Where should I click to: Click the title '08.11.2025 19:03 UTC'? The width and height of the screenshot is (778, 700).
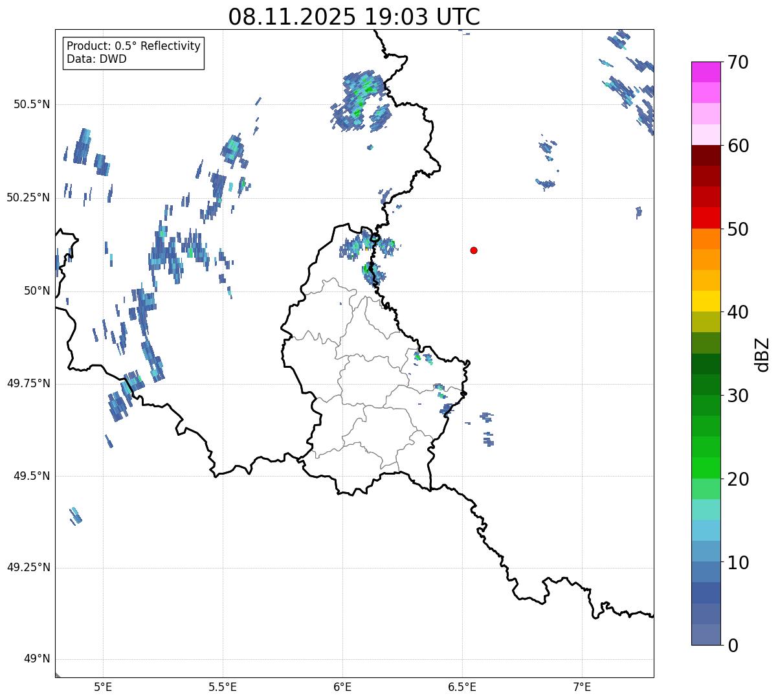(354, 17)
